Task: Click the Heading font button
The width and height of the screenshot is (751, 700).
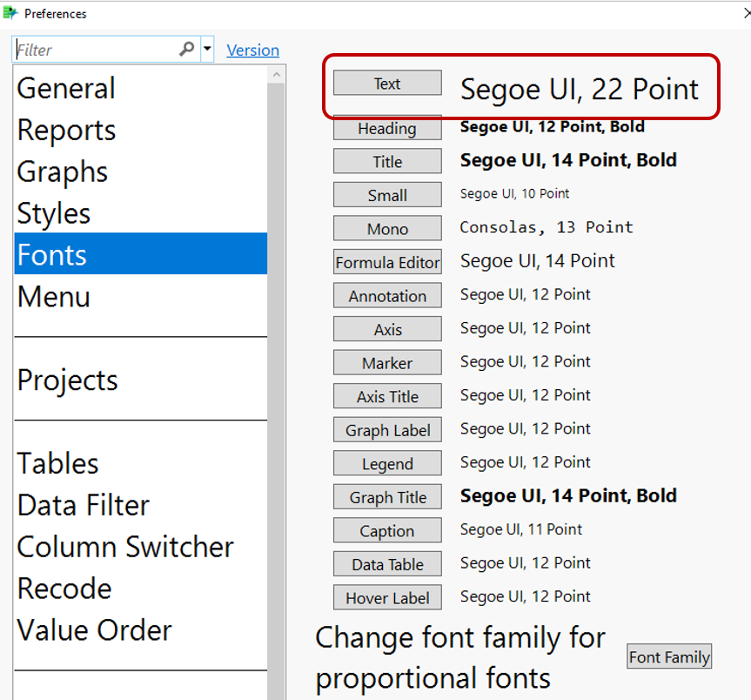Action: pos(387,128)
